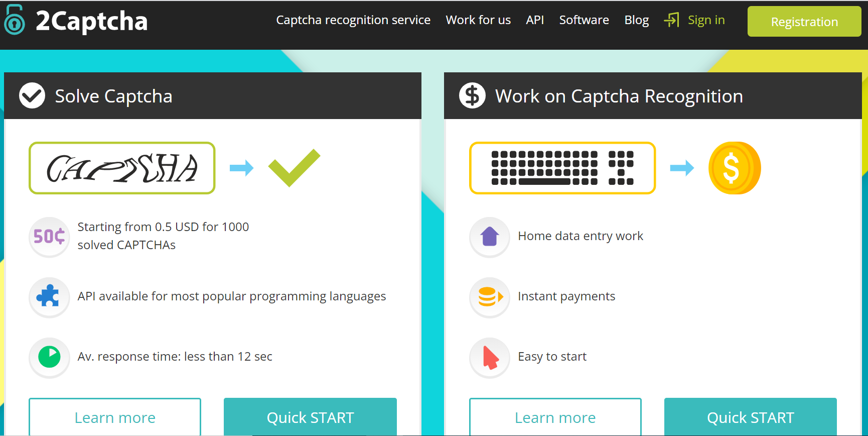Open Captcha recognition service menu item

(353, 20)
